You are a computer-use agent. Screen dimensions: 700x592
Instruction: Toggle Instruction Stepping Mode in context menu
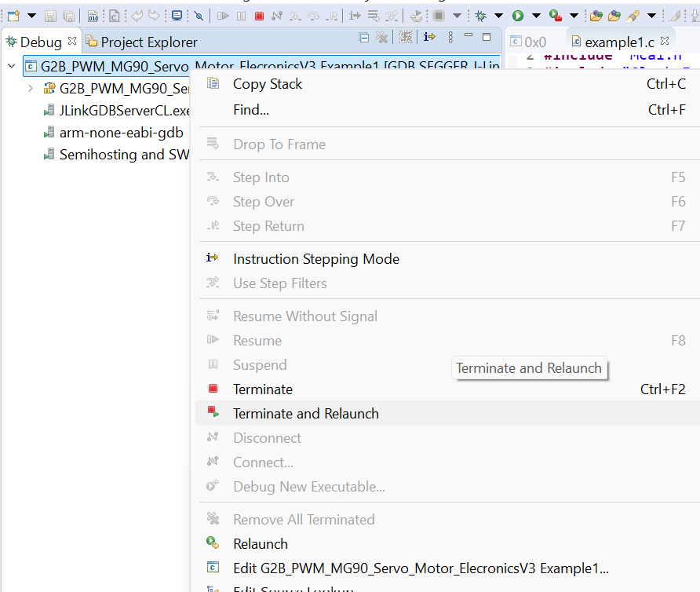[316, 259]
